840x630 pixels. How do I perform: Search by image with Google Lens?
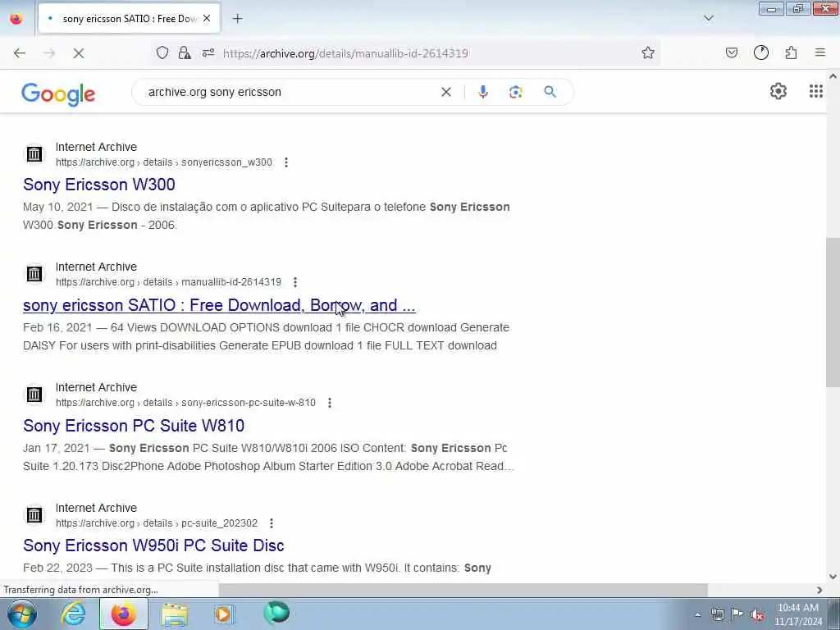[x=515, y=92]
